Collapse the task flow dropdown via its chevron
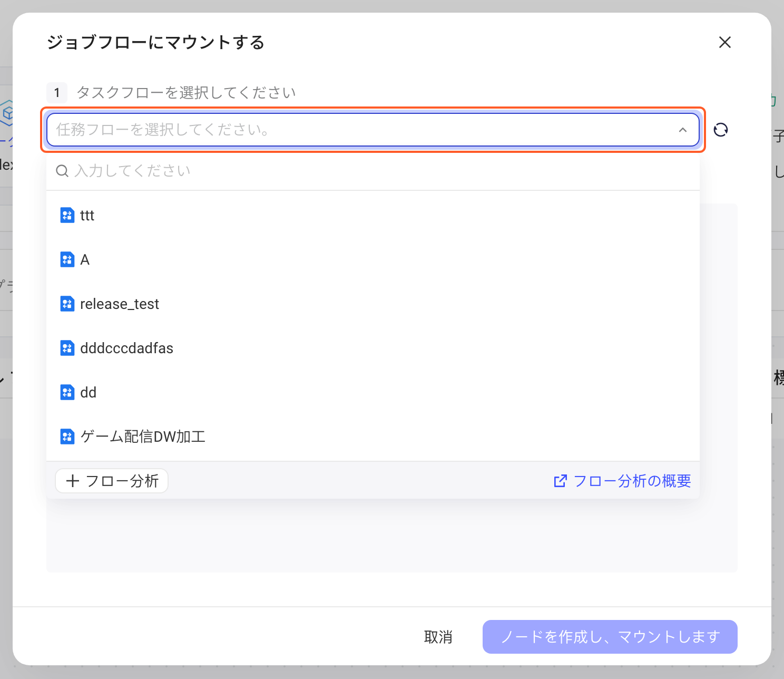Screen dimensions: 784x679 tap(683, 130)
